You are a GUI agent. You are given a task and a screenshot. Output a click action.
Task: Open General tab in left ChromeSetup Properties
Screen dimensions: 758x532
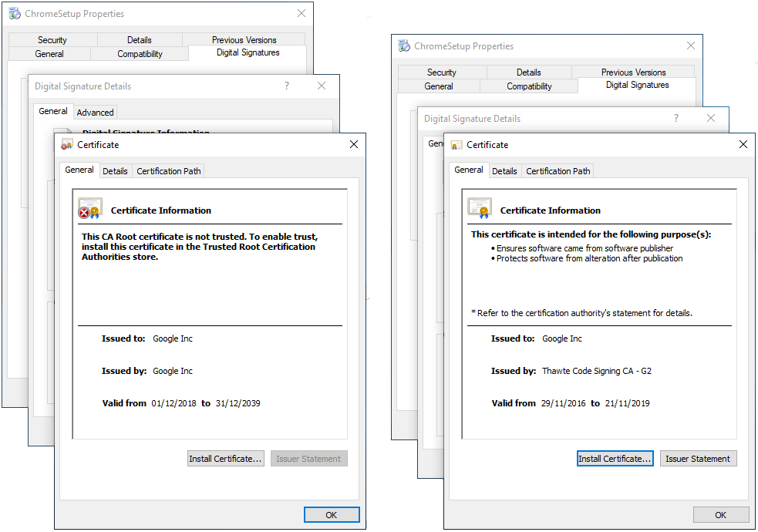tap(49, 54)
